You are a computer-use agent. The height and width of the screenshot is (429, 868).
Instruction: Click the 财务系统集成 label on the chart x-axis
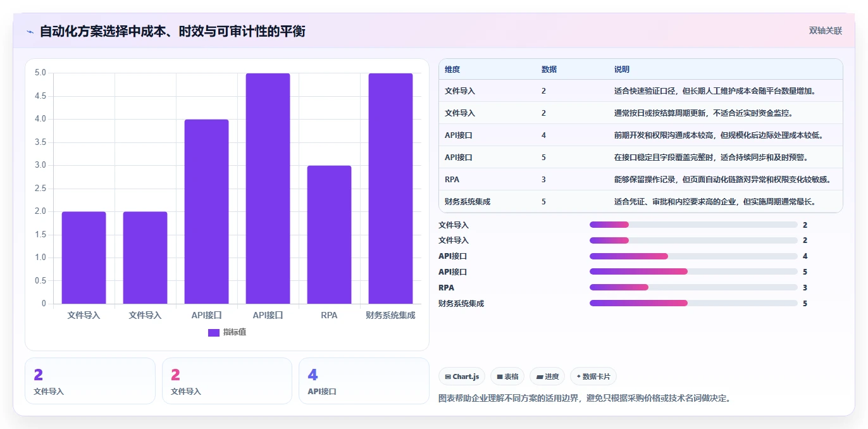(x=390, y=315)
